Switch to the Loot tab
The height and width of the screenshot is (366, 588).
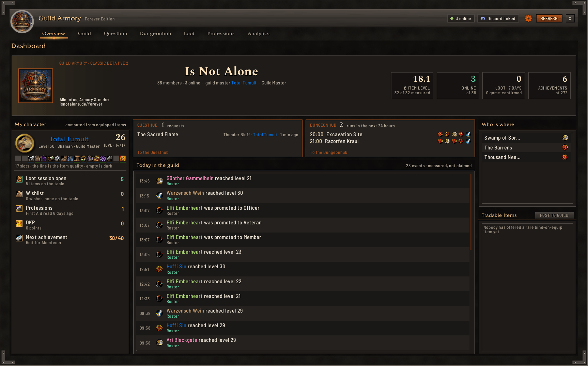point(189,33)
